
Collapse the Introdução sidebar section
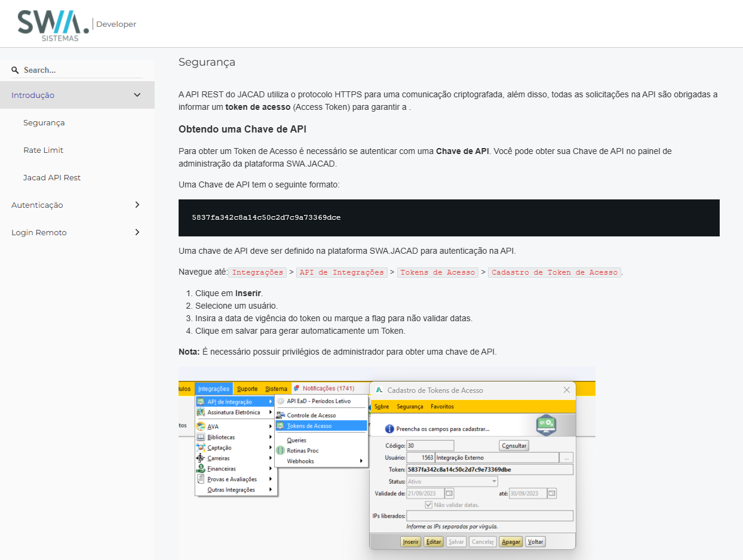pos(137,95)
